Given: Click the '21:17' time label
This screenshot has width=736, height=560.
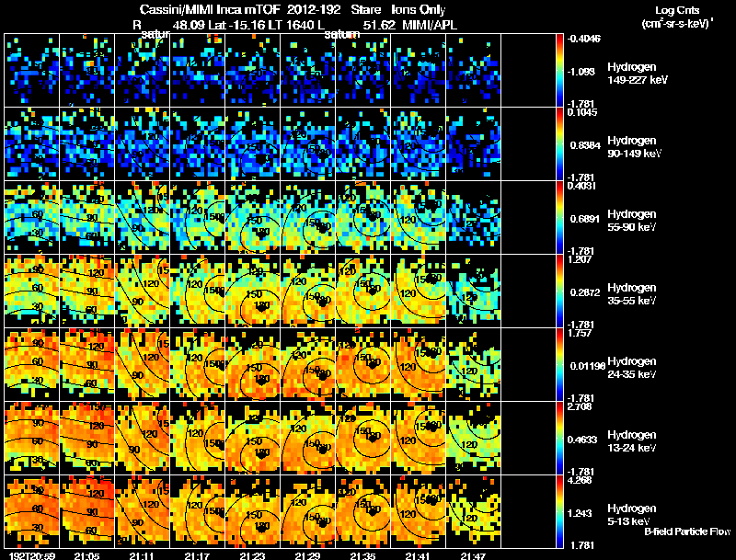Looking at the screenshot, I should (197, 555).
